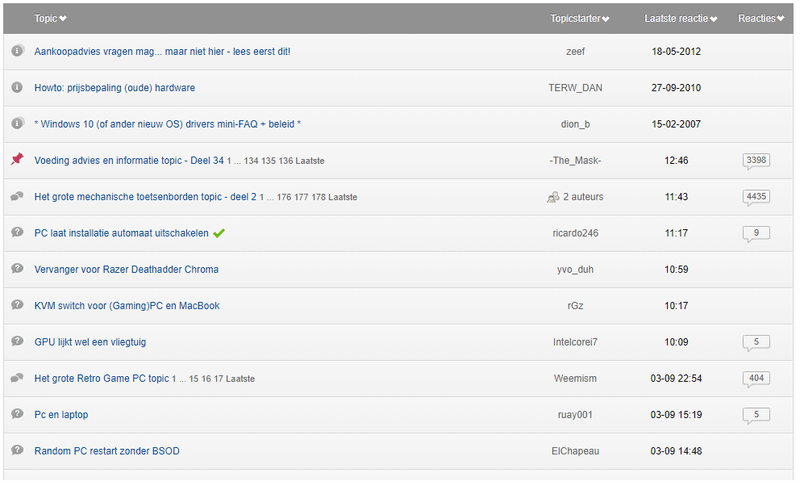800x494 pixels.
Task: Open profile of topicstarter zeef
Action: pos(575,52)
